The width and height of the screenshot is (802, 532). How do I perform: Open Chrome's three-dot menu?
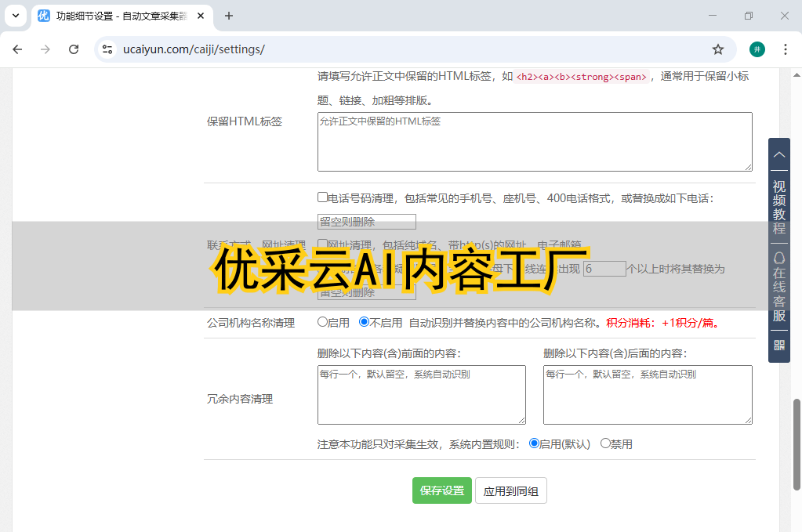[x=785, y=49]
